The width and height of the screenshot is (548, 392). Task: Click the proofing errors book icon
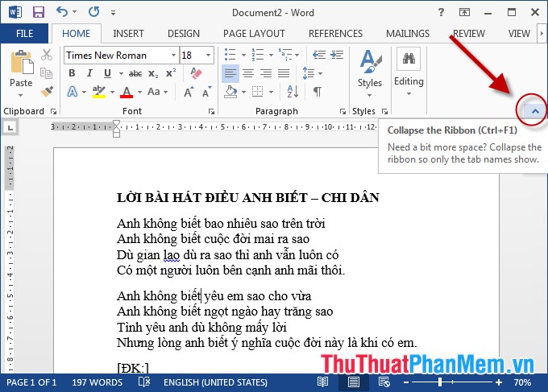click(144, 382)
